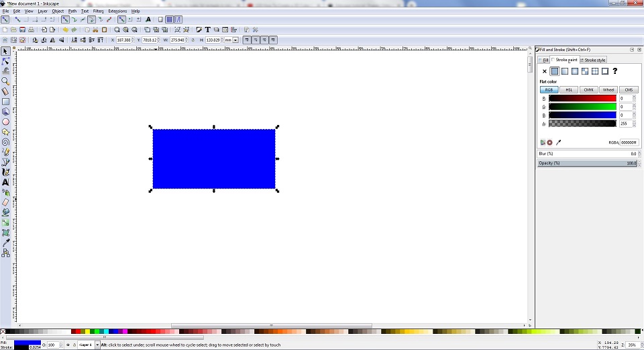The image size is (644, 350).
Task: Increment the W width spinner
Action: pyautogui.click(x=186, y=39)
